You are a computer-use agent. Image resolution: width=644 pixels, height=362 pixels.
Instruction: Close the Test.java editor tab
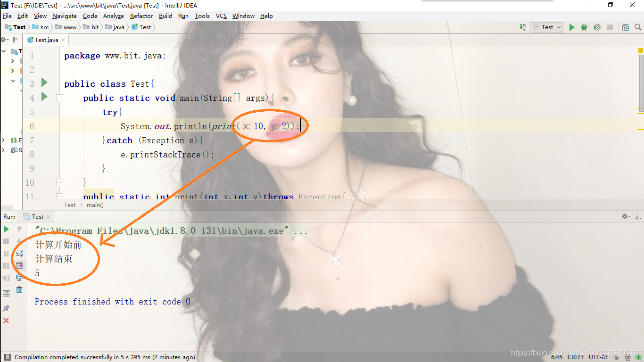click(x=64, y=40)
